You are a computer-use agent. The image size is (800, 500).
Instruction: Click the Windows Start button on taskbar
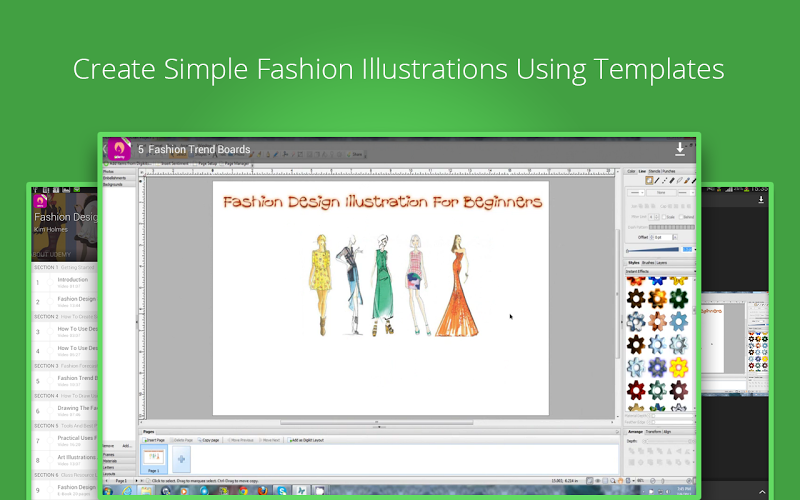[x=108, y=492]
